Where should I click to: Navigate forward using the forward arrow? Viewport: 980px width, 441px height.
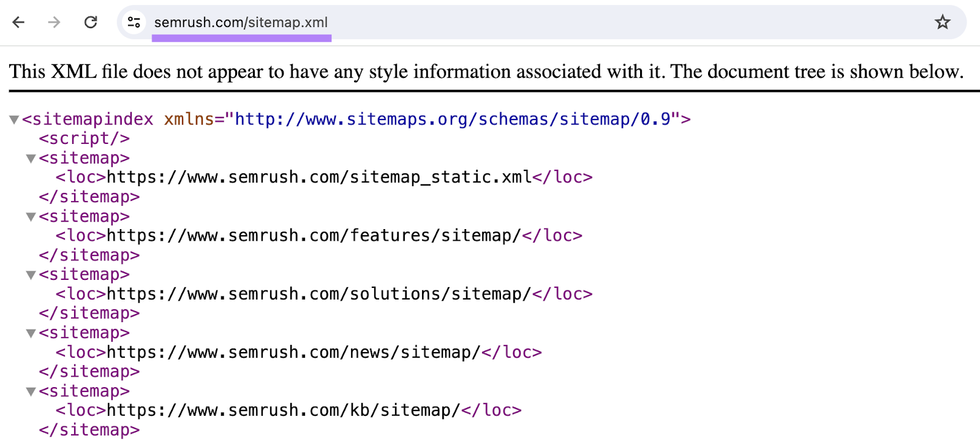pyautogui.click(x=55, y=22)
